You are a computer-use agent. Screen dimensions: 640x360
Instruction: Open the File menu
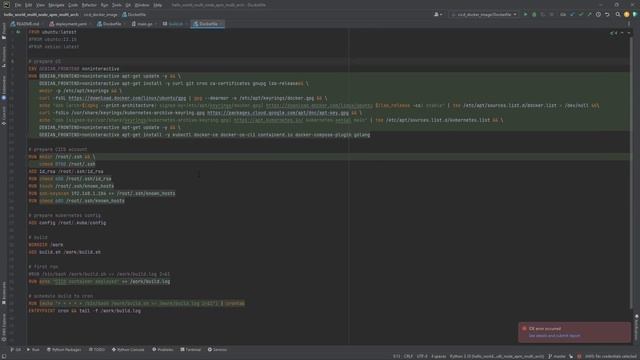tap(18, 5)
